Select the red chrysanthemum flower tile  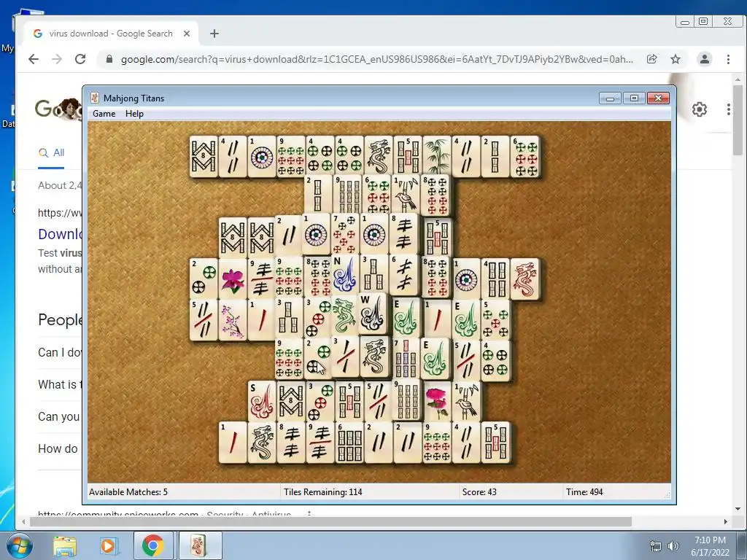pos(437,400)
